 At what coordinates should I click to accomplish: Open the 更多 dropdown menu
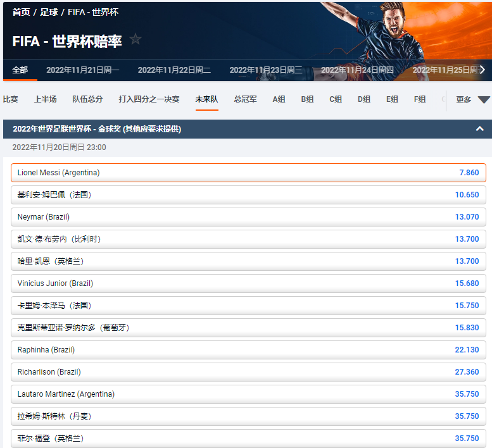coord(473,99)
